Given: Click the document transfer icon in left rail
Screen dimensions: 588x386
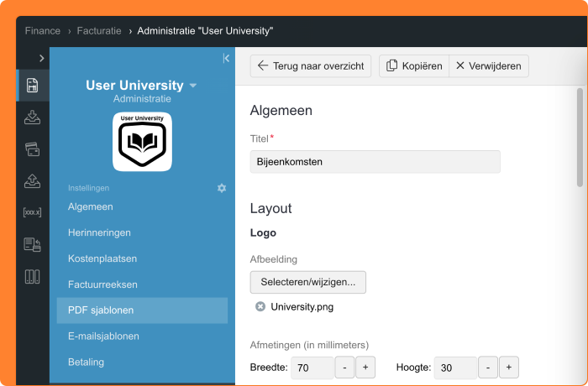Looking at the screenshot, I should [32, 245].
